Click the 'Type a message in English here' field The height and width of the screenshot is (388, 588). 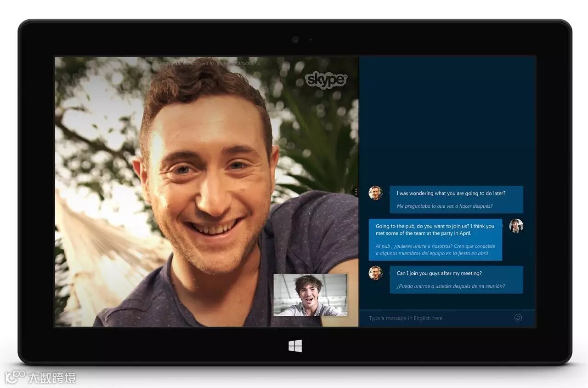(447, 318)
